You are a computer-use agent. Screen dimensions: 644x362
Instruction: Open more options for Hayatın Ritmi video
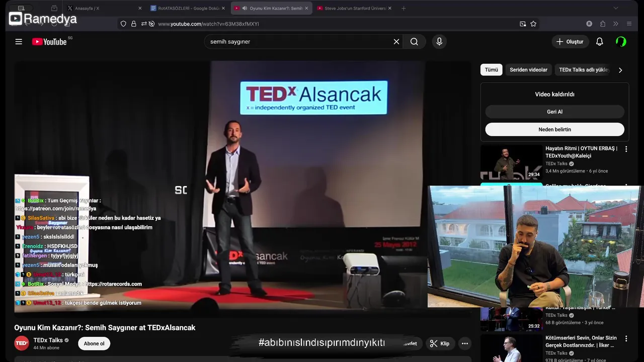pos(626,149)
